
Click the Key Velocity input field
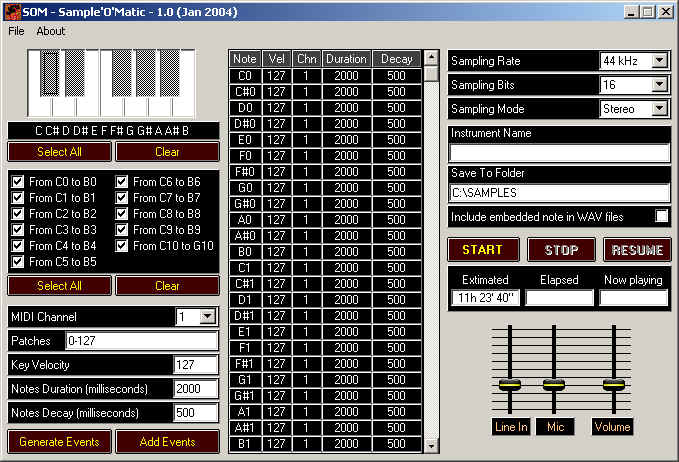tap(195, 365)
